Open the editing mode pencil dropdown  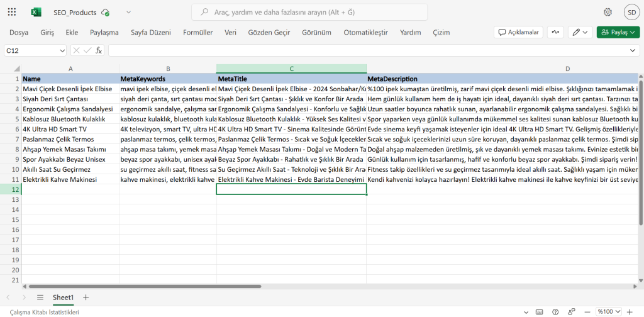point(580,32)
